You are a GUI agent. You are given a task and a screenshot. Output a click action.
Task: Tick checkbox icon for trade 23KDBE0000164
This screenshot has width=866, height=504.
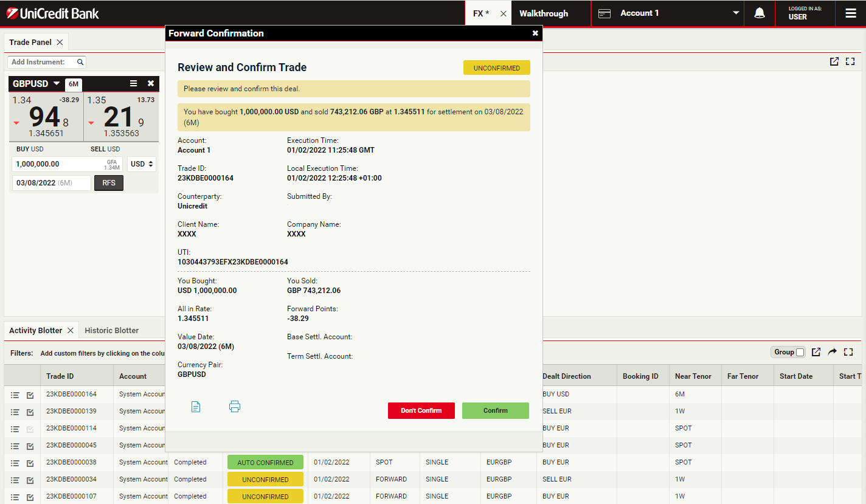click(30, 395)
